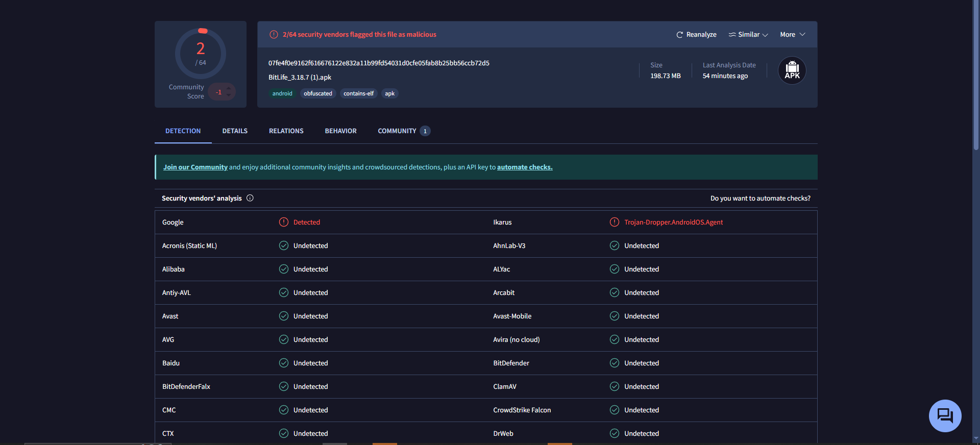Select the contains-elf tag
The image size is (980, 445).
point(359,93)
